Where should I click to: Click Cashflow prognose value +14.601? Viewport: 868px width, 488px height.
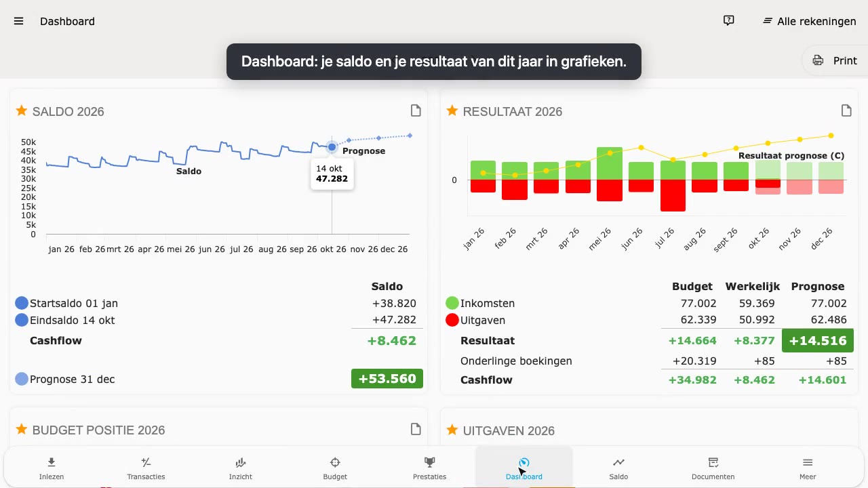tap(823, 380)
